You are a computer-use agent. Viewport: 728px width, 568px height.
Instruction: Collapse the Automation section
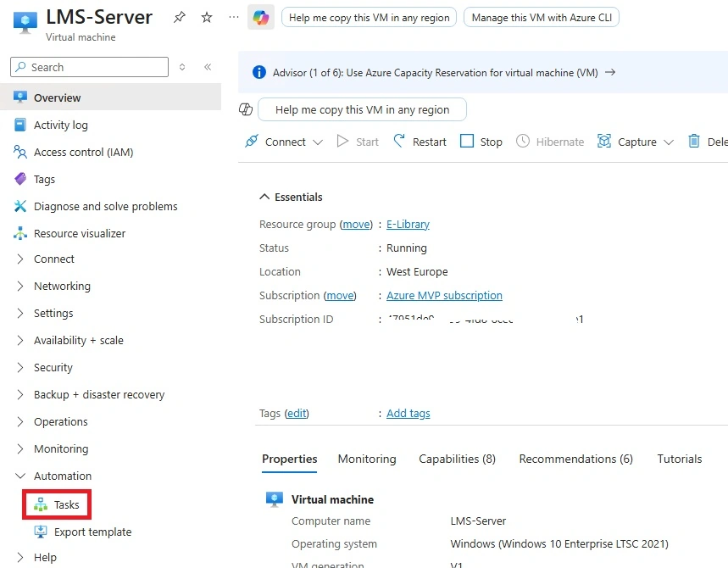(x=20, y=476)
